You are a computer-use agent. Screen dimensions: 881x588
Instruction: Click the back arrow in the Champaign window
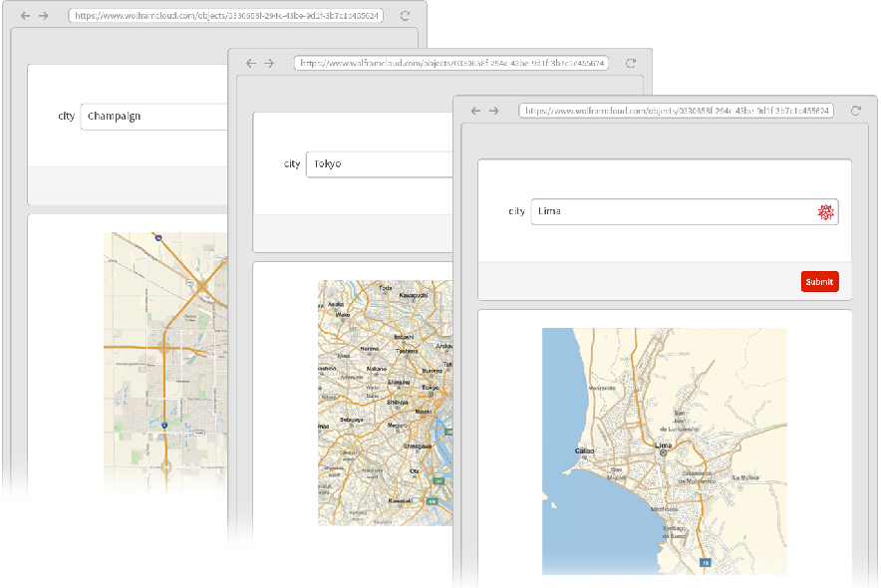click(x=25, y=16)
